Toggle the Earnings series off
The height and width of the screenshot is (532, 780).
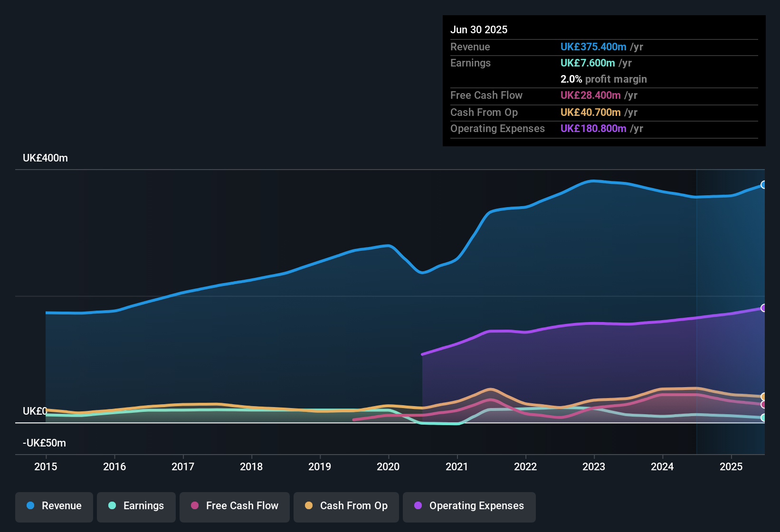point(136,506)
